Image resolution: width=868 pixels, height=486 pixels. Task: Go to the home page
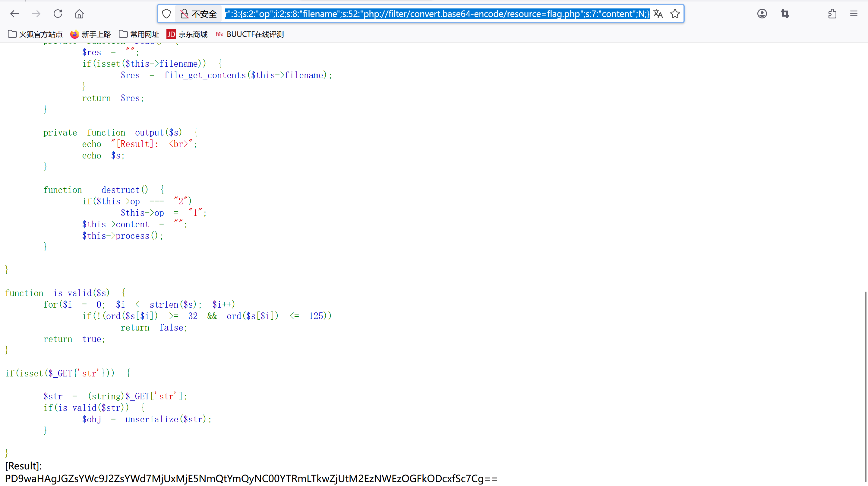79,14
